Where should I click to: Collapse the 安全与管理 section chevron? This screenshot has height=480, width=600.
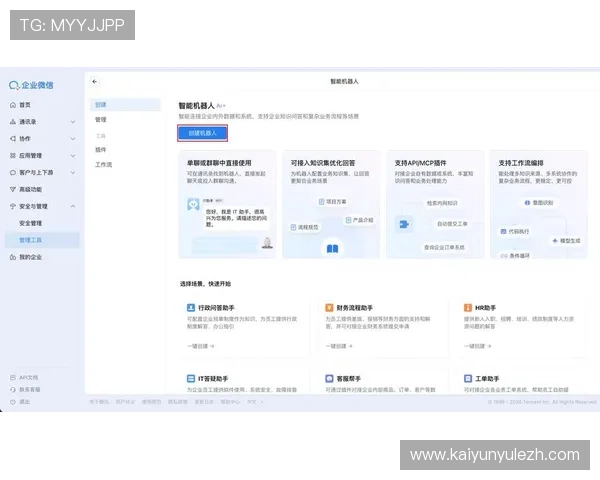[x=73, y=206]
